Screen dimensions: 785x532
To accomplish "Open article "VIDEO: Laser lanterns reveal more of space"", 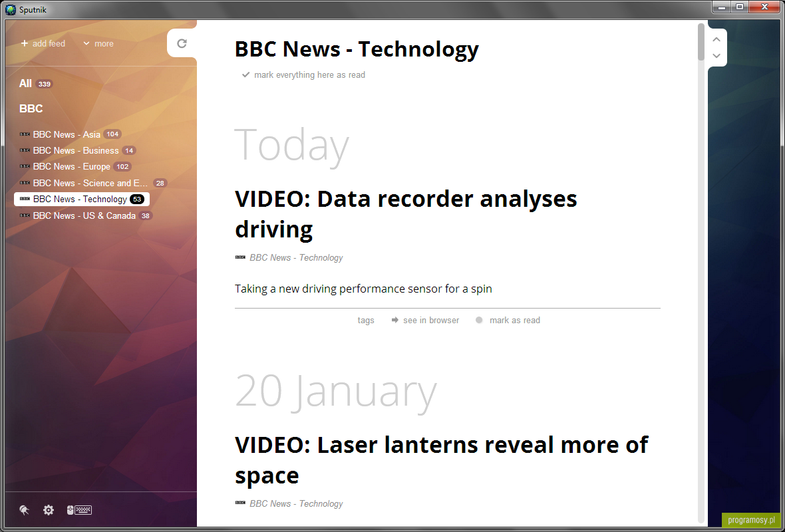I will (442, 460).
